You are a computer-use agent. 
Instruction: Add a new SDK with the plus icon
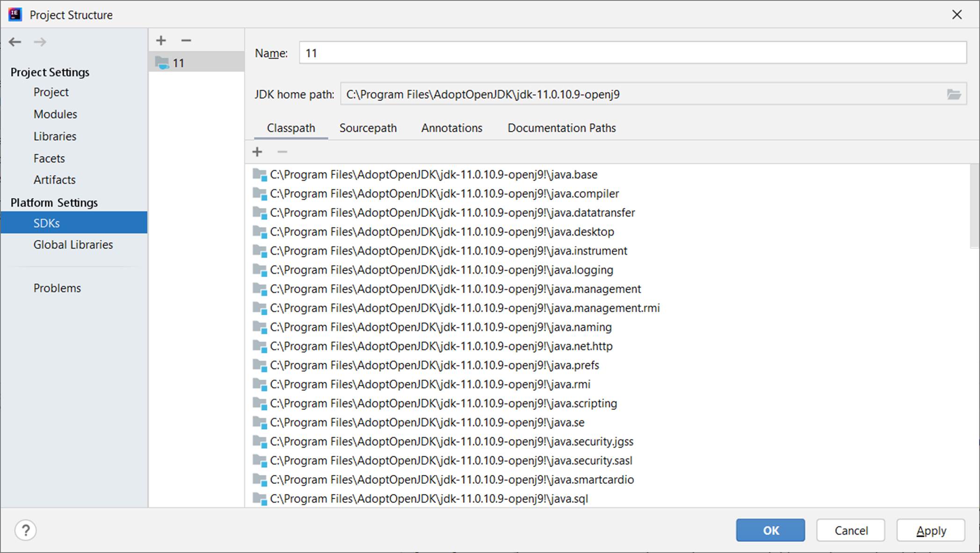pos(161,41)
